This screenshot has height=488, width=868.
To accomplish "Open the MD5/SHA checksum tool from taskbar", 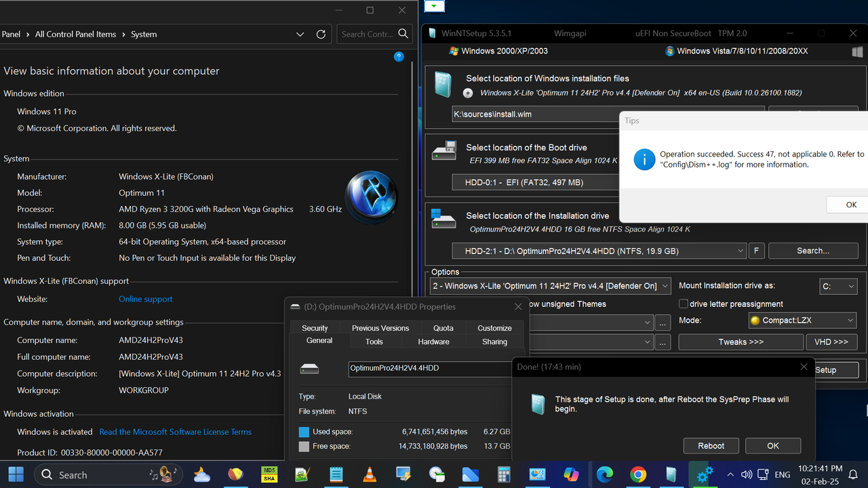I will coord(269,474).
